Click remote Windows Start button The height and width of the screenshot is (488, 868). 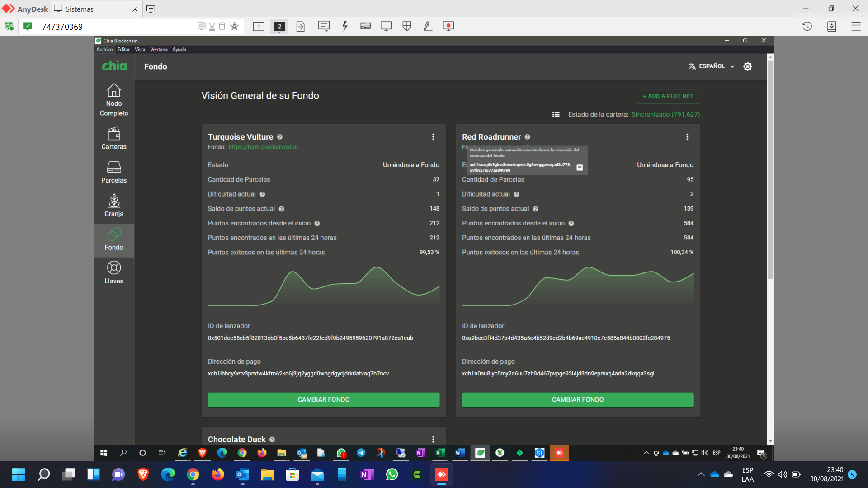point(104,453)
